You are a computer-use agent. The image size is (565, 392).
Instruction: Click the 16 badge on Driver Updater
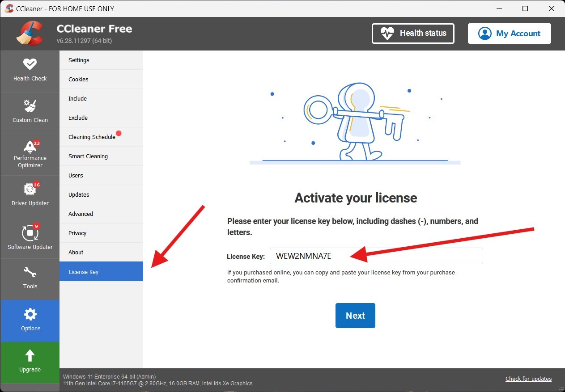pos(37,185)
